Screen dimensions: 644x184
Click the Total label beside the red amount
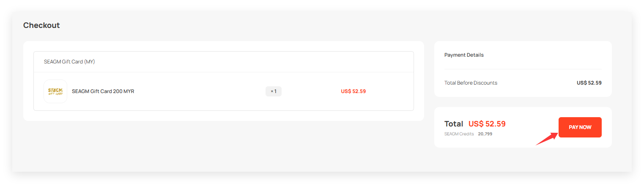(x=454, y=124)
